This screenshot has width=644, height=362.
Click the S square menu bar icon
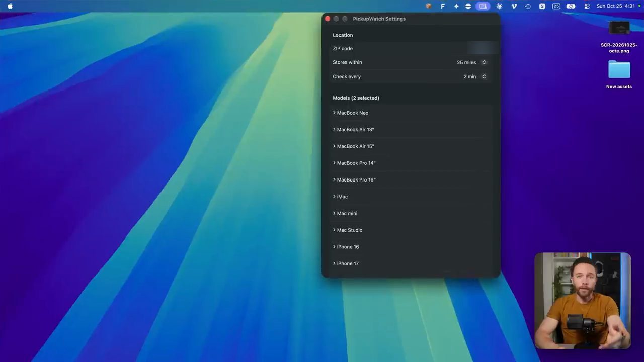point(542,6)
